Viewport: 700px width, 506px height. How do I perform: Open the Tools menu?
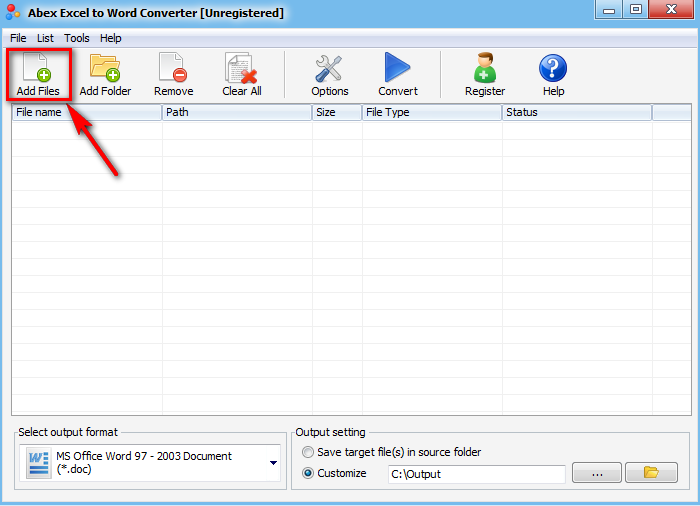click(x=77, y=38)
